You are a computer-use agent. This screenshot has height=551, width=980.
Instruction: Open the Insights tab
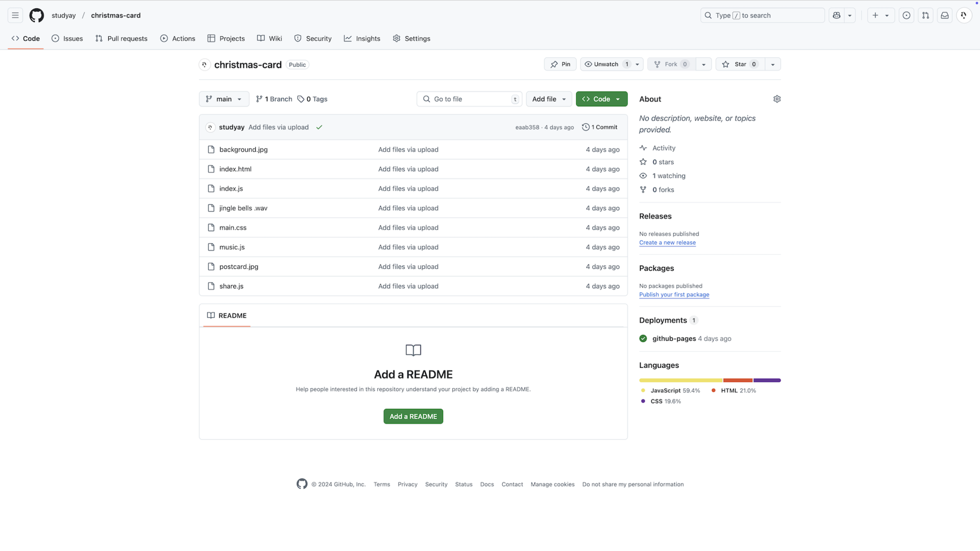coord(362,38)
